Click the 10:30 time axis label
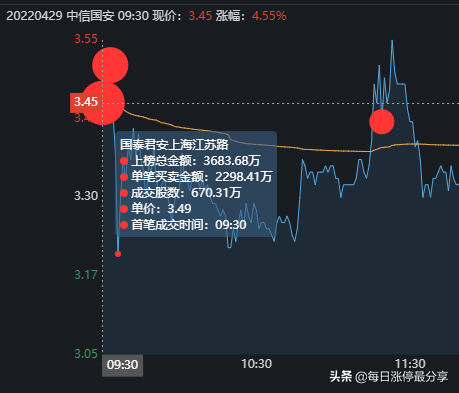 coord(257,364)
